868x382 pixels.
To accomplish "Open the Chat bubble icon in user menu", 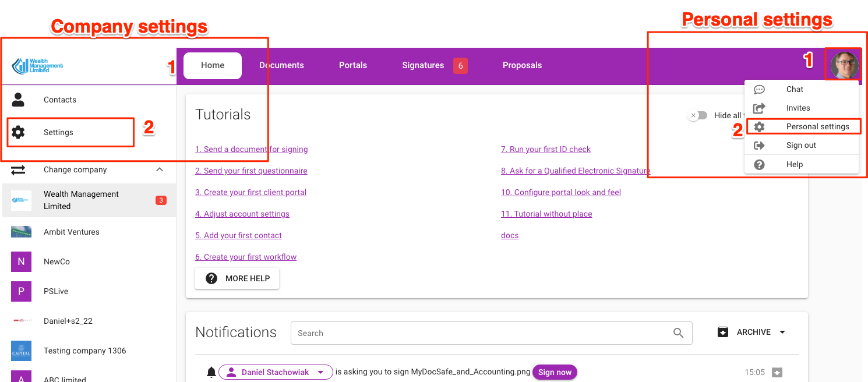I will (x=759, y=89).
